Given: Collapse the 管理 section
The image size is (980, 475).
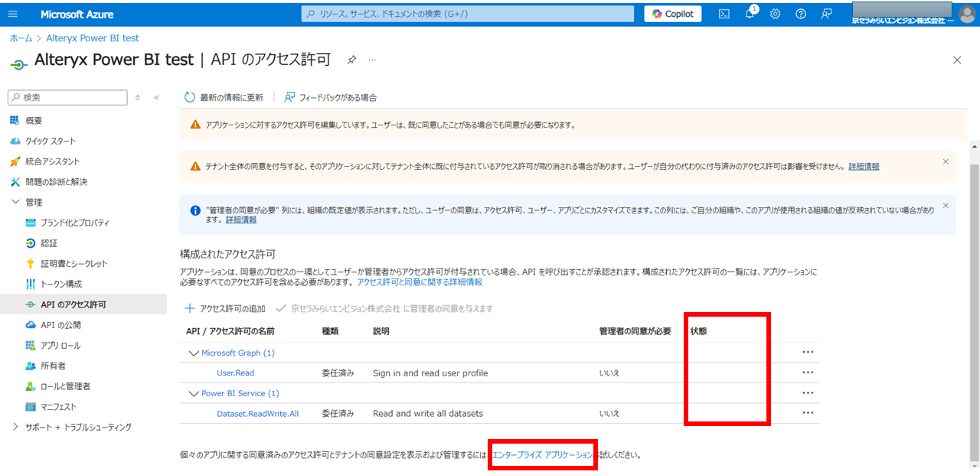Looking at the screenshot, I should point(15,202).
